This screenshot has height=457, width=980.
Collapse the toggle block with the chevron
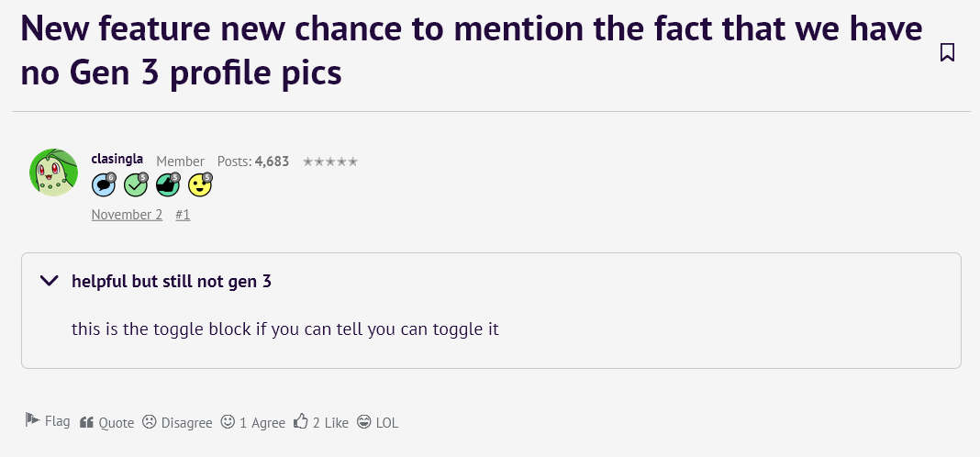coord(50,281)
